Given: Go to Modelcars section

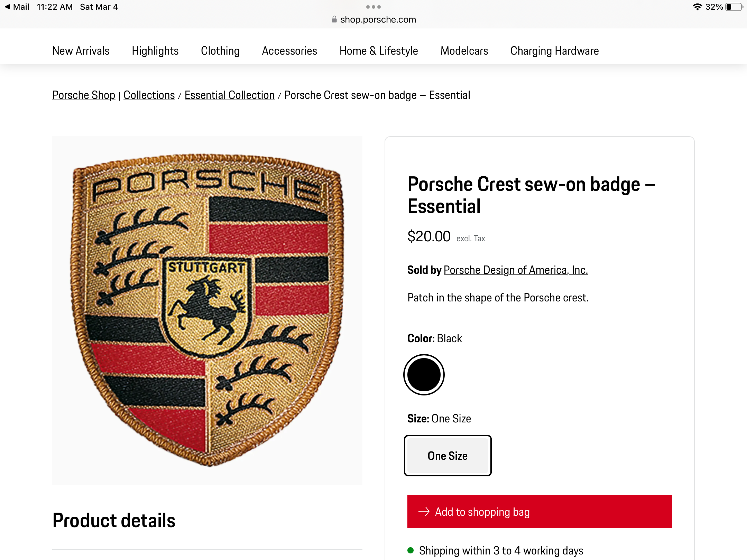Looking at the screenshot, I should pyautogui.click(x=464, y=51).
